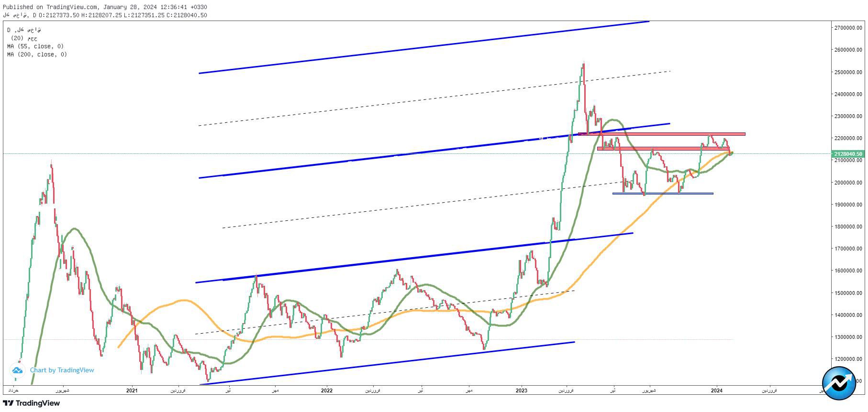Click the 2300000.00 price axis label

(x=848, y=116)
